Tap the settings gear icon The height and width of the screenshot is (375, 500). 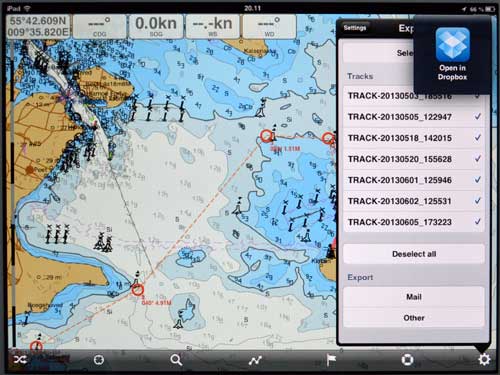pos(484,359)
